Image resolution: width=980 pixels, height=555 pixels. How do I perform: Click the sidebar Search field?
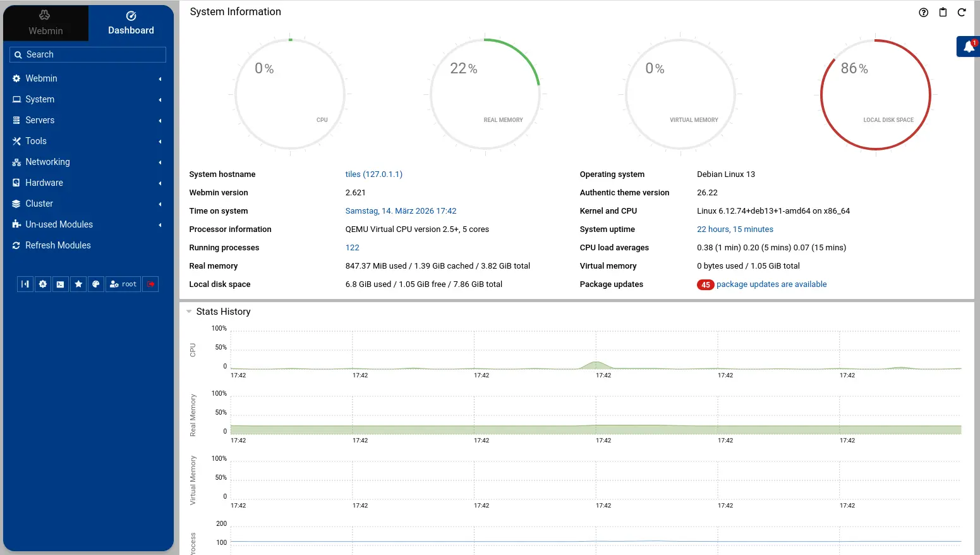(88, 55)
